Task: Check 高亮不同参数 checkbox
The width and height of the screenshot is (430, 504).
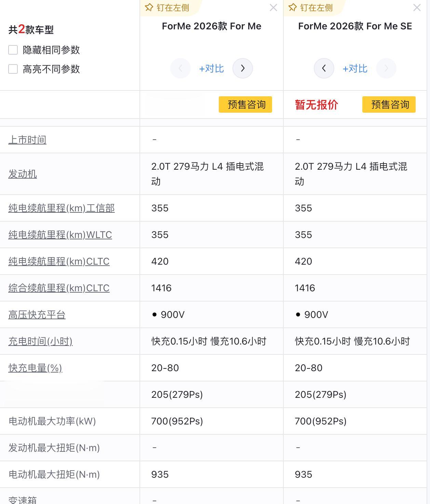Action: pyautogui.click(x=13, y=69)
